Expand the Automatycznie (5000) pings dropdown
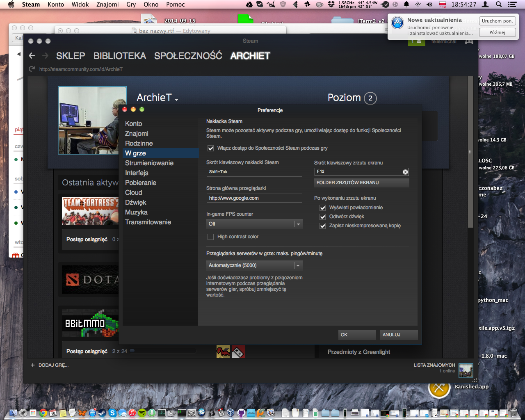This screenshot has height=420, width=525. pos(254,265)
